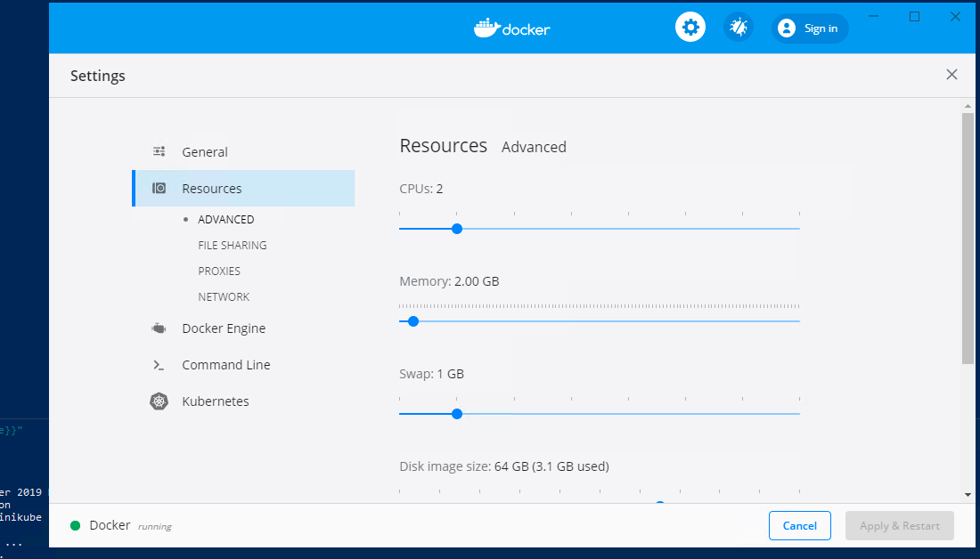The image size is (980, 559).
Task: Click the Command Line prompt icon
Action: [159, 365]
